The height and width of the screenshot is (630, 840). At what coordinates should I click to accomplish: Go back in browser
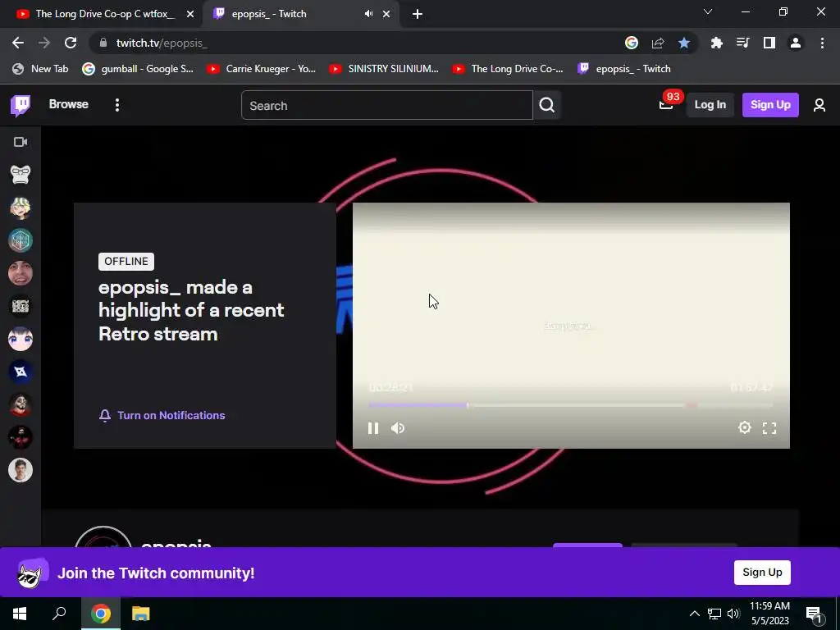coord(18,43)
